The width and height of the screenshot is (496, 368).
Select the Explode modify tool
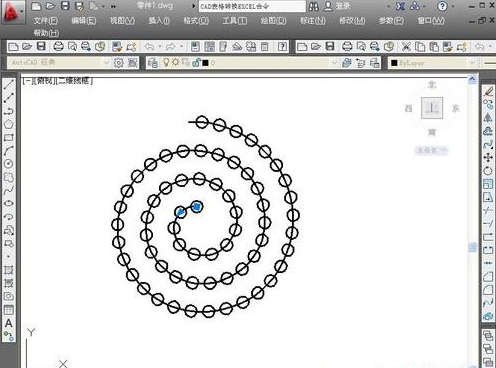(488, 316)
